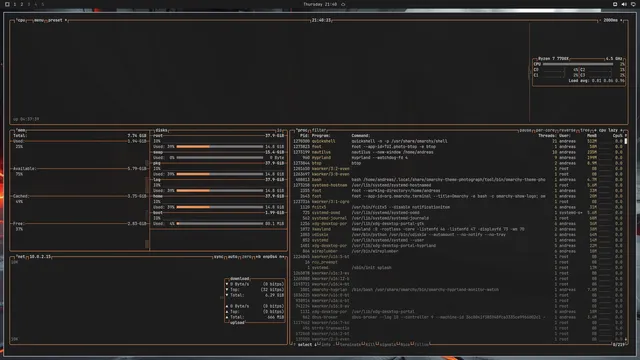
Task: Click the Cpu% column header
Action: click(x=618, y=136)
